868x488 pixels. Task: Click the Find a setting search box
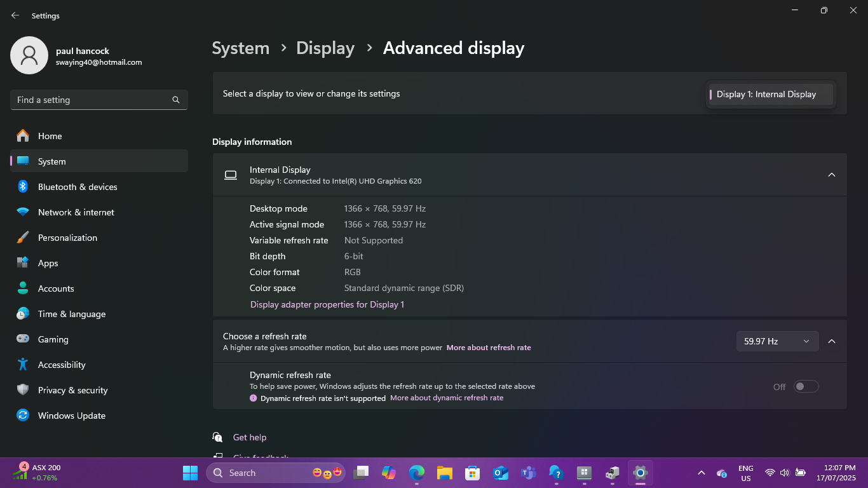click(99, 100)
